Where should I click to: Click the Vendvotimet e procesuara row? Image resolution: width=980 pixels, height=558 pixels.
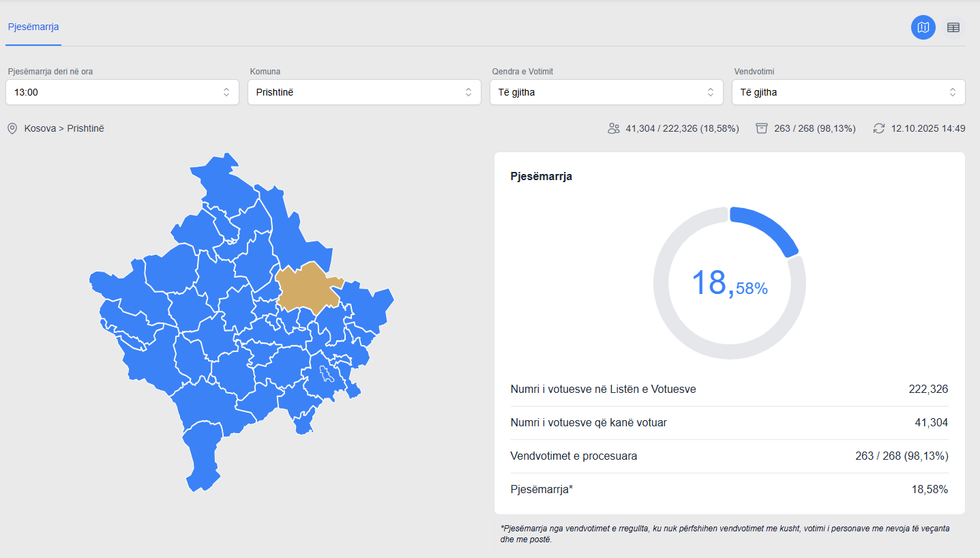[729, 456]
